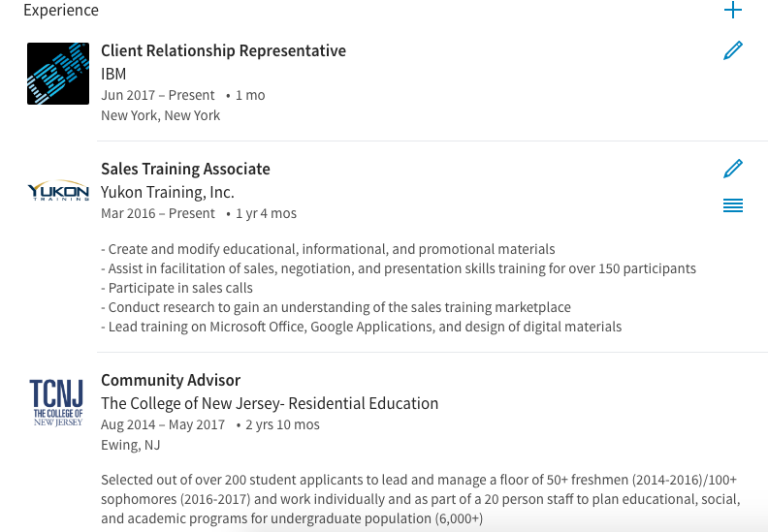Click the Community Advisor description paragraph
The image size is (768, 532).
click(x=420, y=499)
